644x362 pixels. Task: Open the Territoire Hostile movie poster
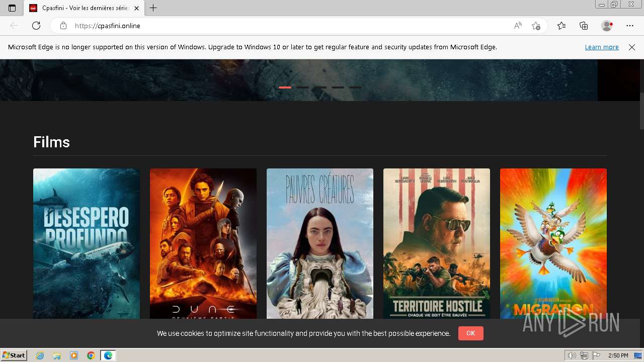(x=437, y=243)
